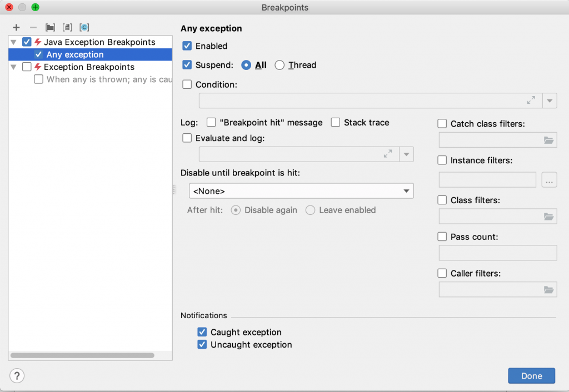Collapse the Java Exception Breakpoints group
569x392 pixels.
point(13,42)
